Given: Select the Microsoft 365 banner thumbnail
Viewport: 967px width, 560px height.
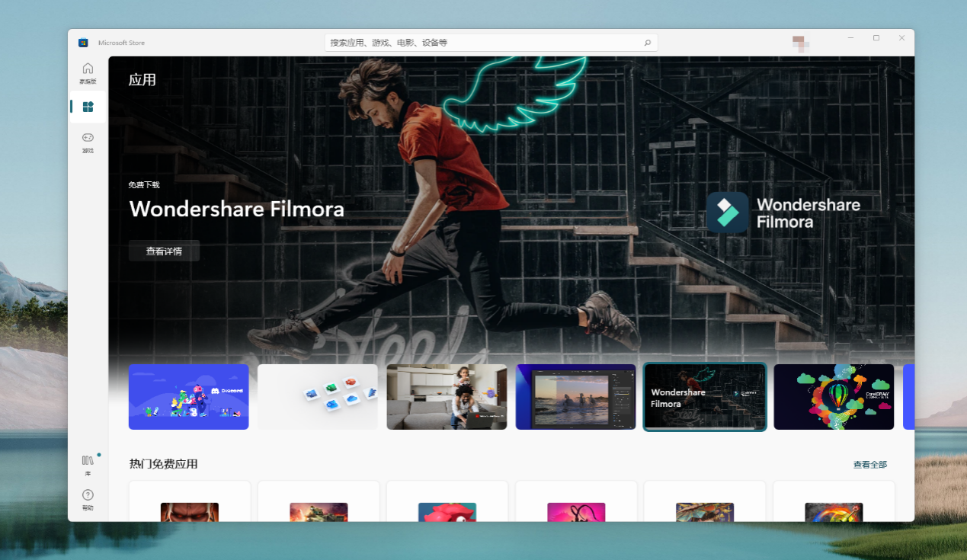Looking at the screenshot, I should tap(317, 397).
